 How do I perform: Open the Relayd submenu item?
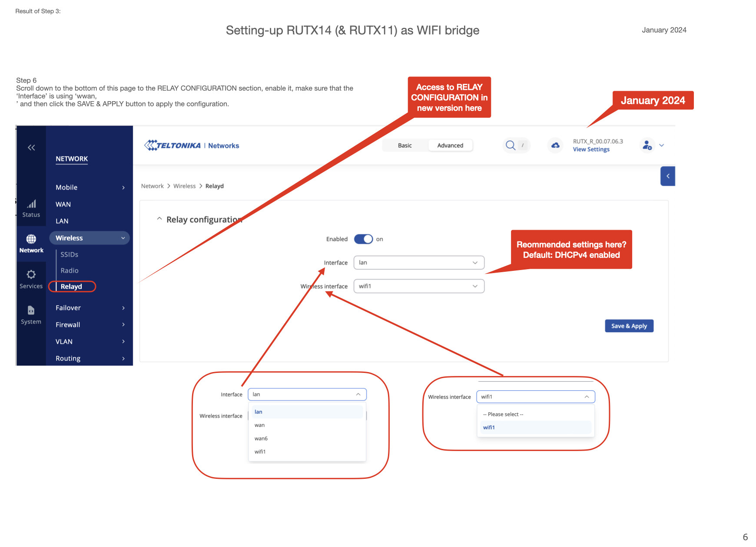(72, 287)
